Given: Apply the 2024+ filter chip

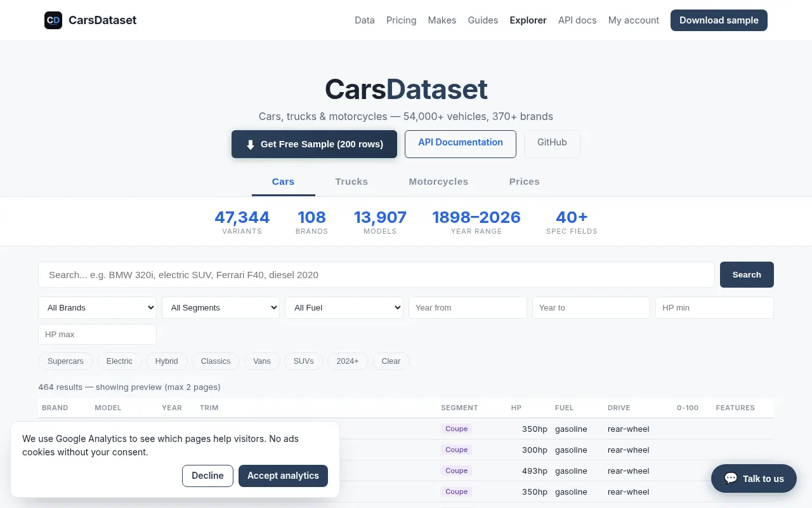Looking at the screenshot, I should [348, 361].
